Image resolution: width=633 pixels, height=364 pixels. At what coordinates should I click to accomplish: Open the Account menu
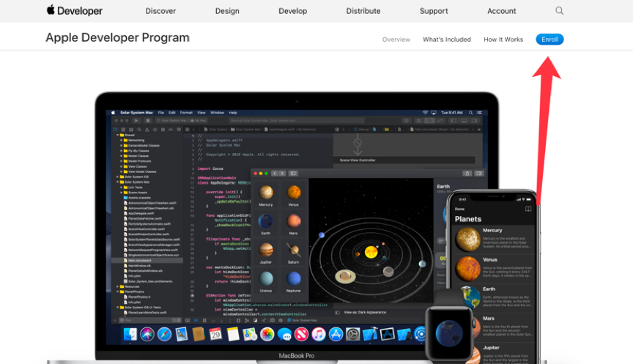(501, 11)
